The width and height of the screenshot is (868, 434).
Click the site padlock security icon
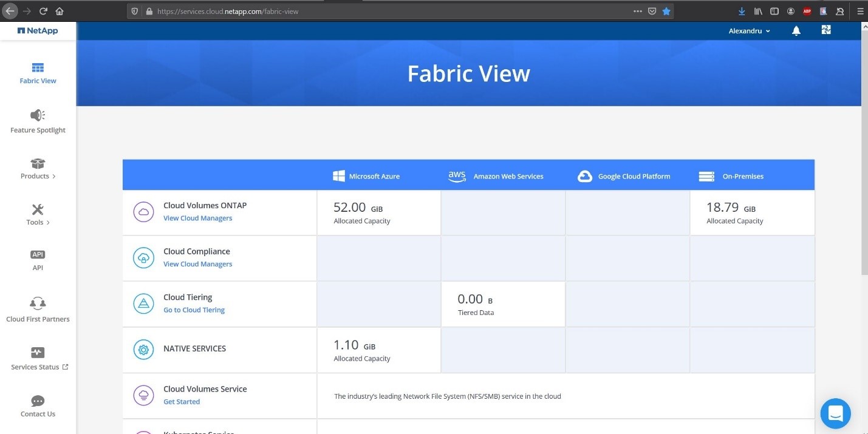point(149,11)
